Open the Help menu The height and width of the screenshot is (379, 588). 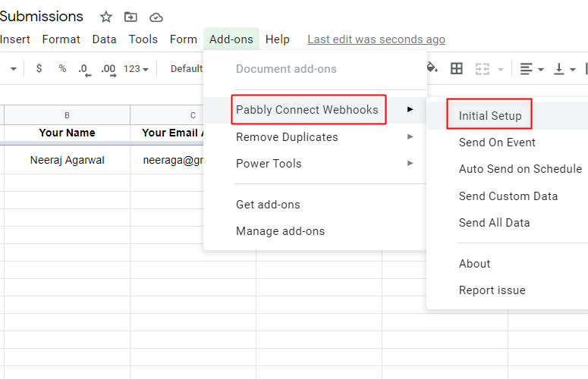pos(278,39)
